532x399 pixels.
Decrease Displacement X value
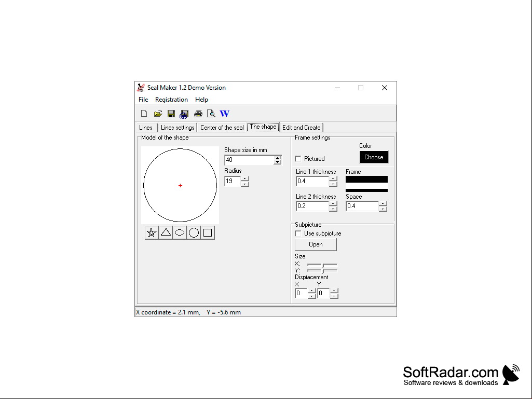(x=312, y=296)
